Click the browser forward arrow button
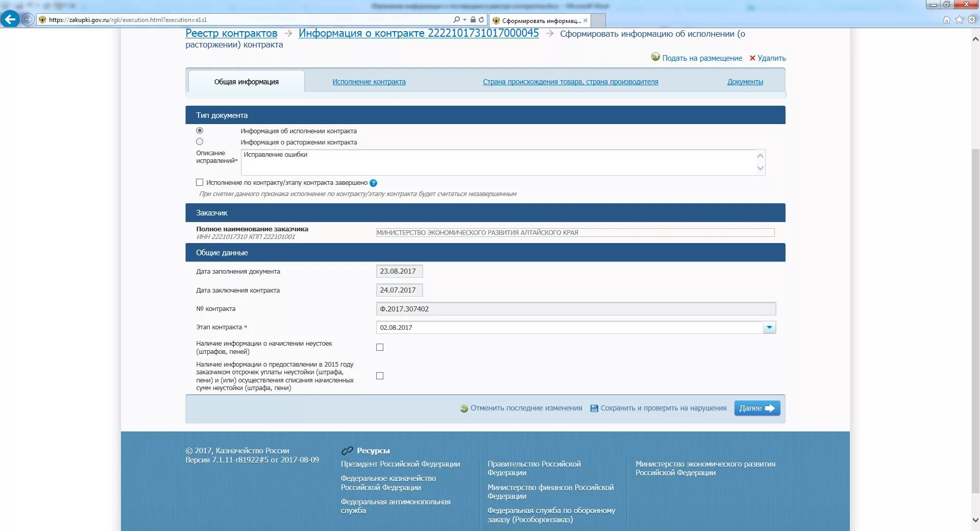The width and height of the screenshot is (980, 531). tap(28, 19)
